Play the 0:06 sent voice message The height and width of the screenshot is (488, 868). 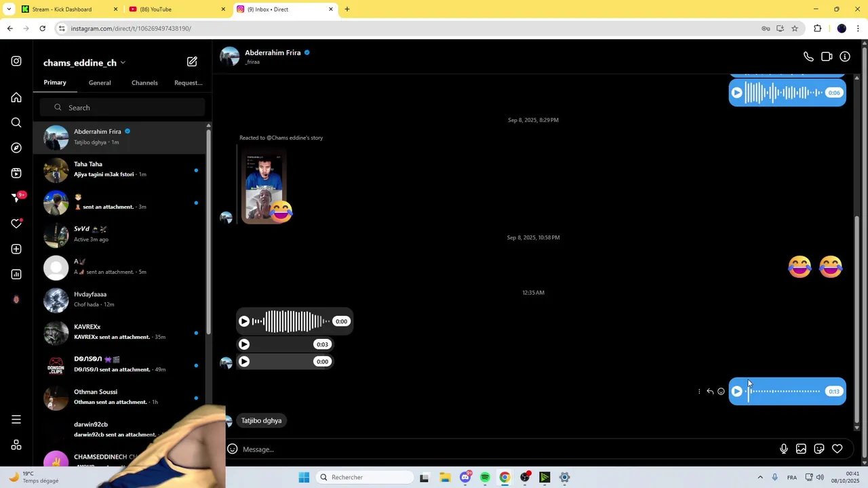click(737, 93)
